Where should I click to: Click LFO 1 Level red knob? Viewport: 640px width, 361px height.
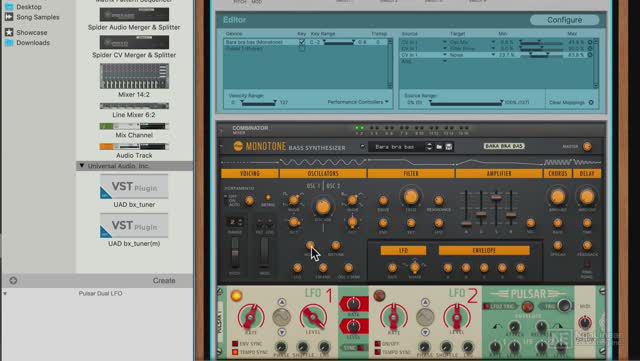(313, 317)
